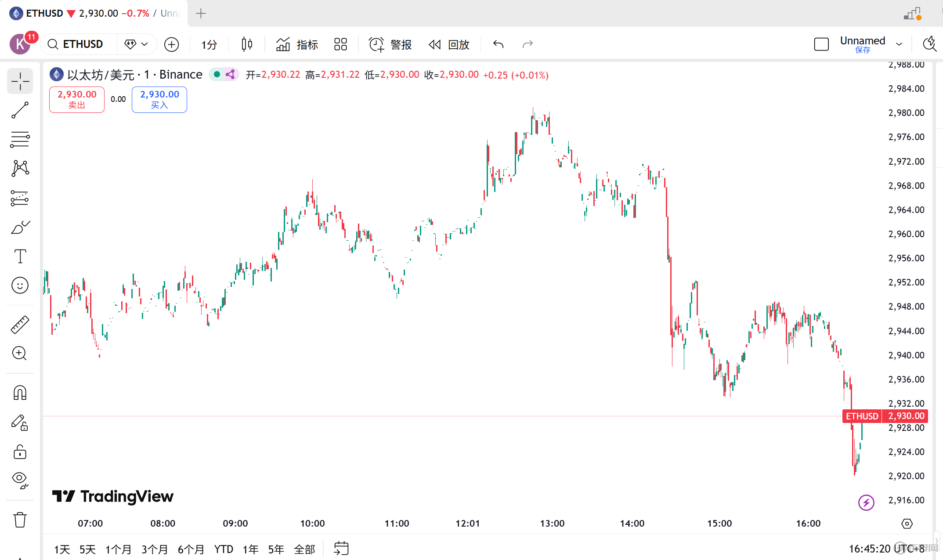This screenshot has height=560, width=943.
Task: Open the Fibonacci retracement tool
Action: pos(20,140)
